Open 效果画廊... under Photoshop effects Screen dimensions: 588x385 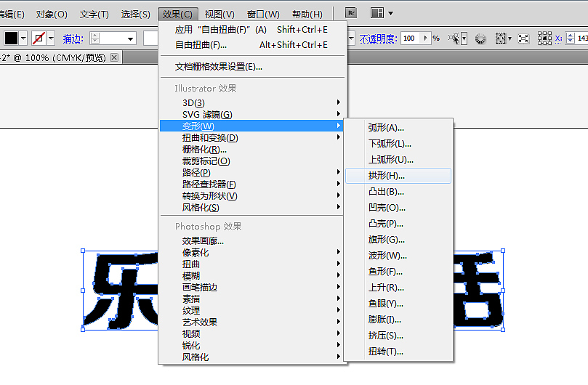click(x=251, y=240)
